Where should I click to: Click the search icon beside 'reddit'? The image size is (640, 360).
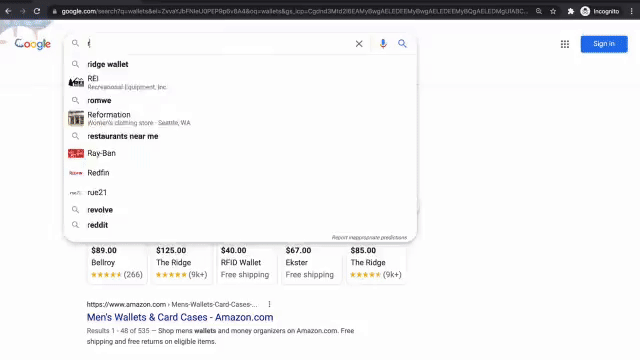coord(76,225)
